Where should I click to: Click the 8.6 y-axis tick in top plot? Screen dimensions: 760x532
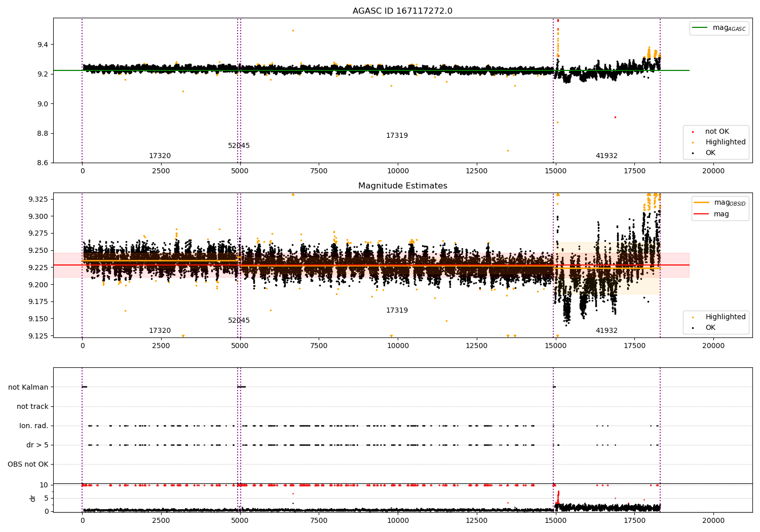coord(43,163)
